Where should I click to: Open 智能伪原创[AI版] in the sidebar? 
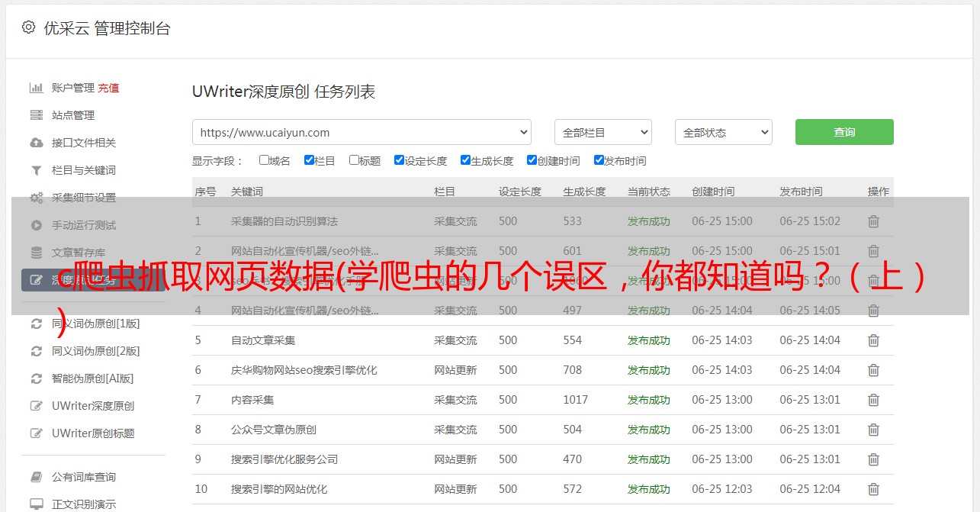coord(93,378)
